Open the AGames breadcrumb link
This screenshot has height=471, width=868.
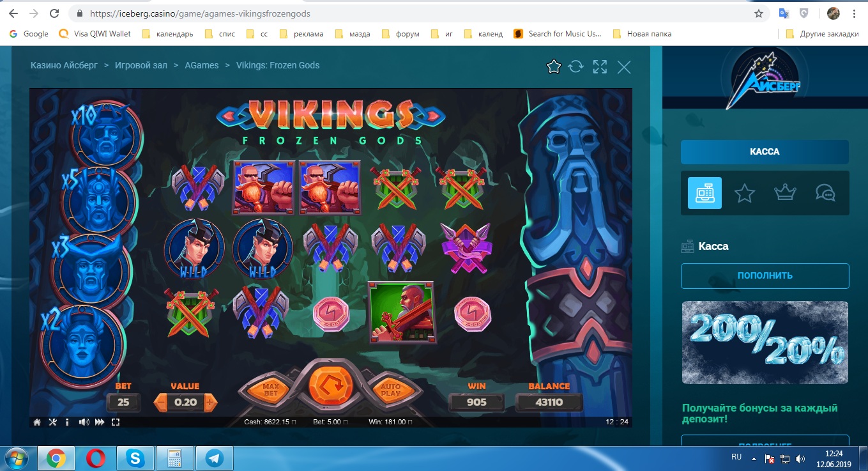point(202,65)
